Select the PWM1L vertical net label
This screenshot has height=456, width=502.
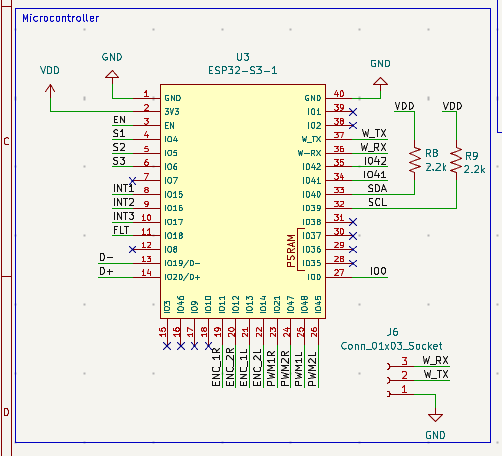299,368
